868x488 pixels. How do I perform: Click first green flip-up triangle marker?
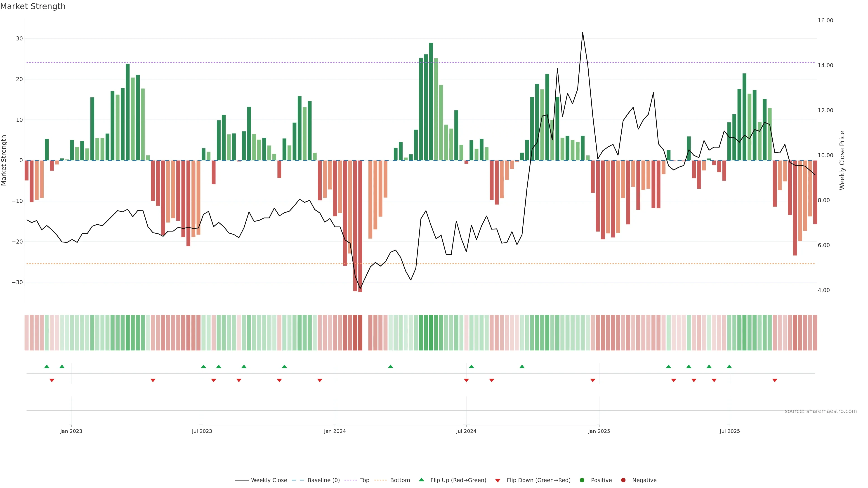47,366
